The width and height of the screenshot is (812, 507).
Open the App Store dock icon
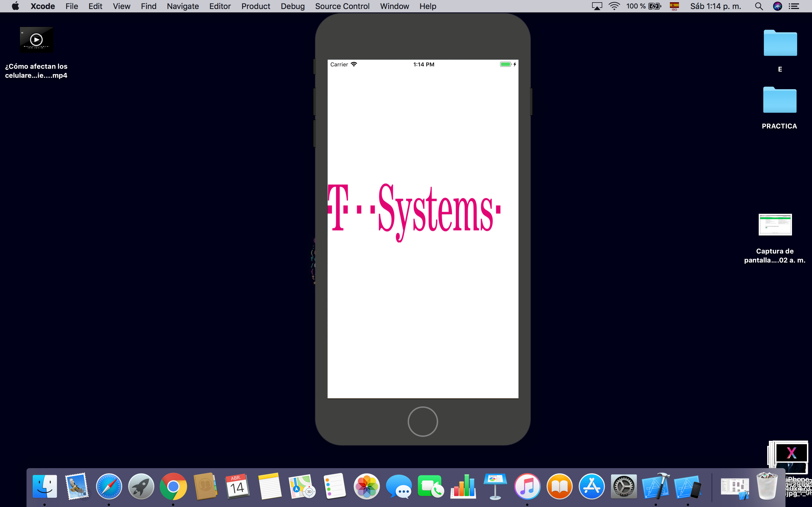click(591, 486)
